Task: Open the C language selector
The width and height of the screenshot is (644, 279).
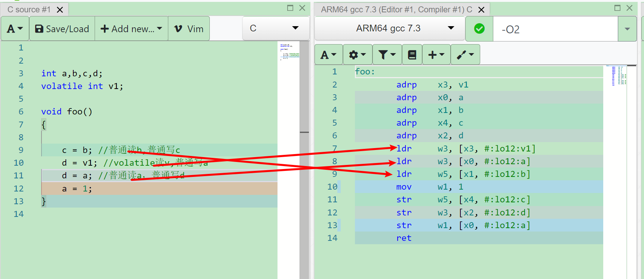Action: pos(275,28)
